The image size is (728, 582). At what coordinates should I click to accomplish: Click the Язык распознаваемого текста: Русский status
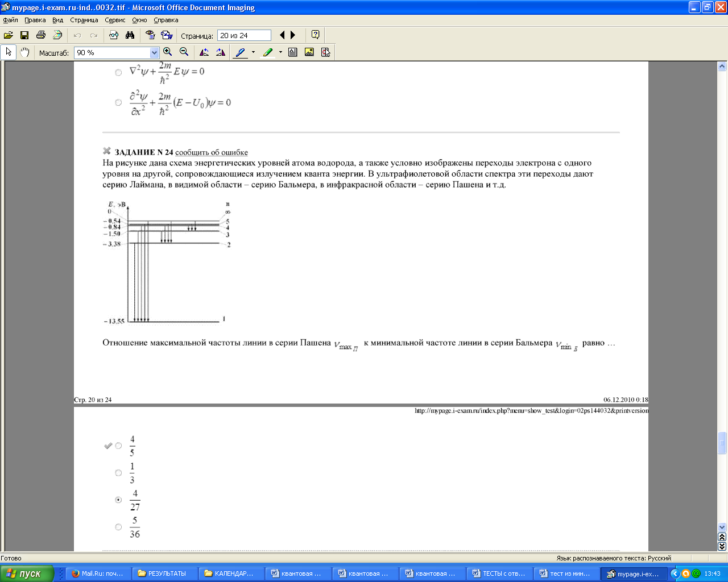(614, 558)
